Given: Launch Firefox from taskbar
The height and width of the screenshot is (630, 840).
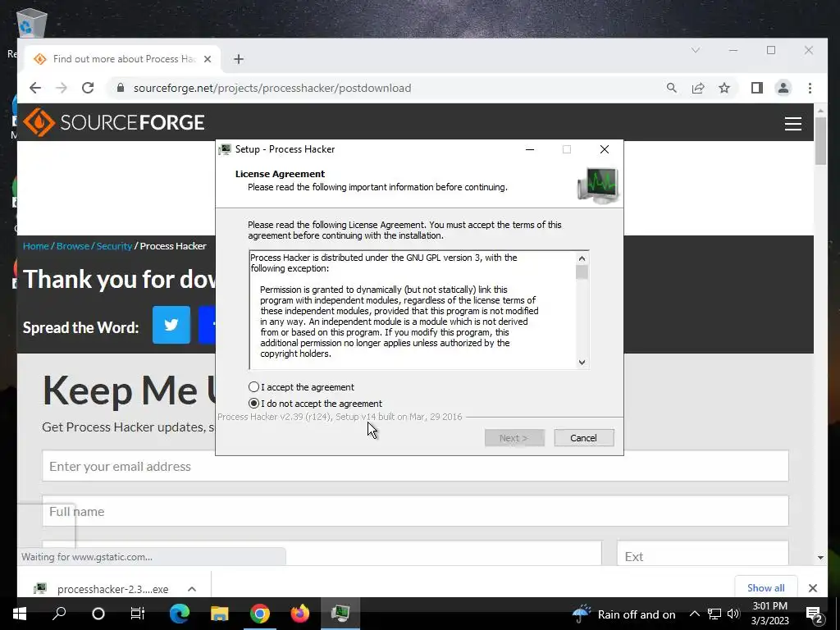Looking at the screenshot, I should tap(300, 614).
